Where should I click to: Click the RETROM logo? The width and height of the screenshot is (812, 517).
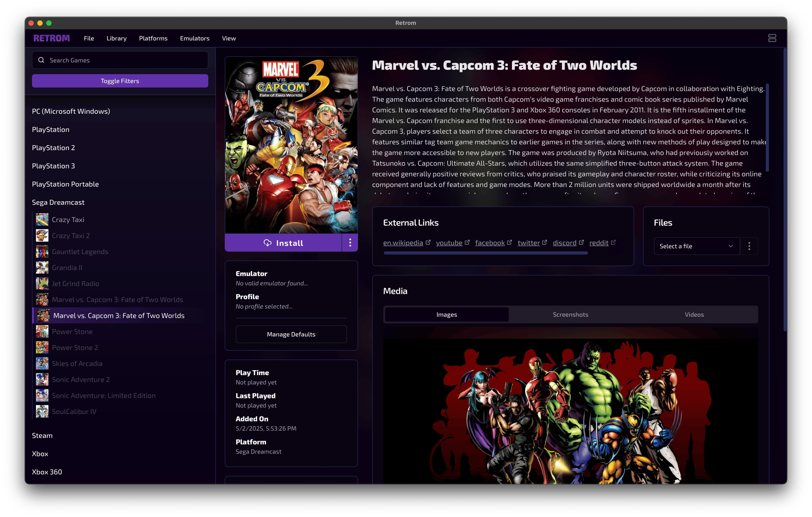click(x=52, y=38)
